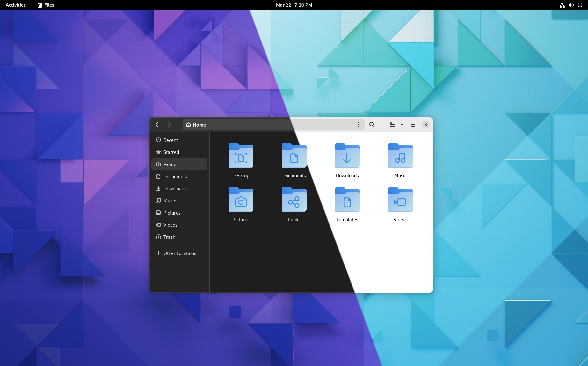Open Other Locations in the sidebar

(179, 253)
